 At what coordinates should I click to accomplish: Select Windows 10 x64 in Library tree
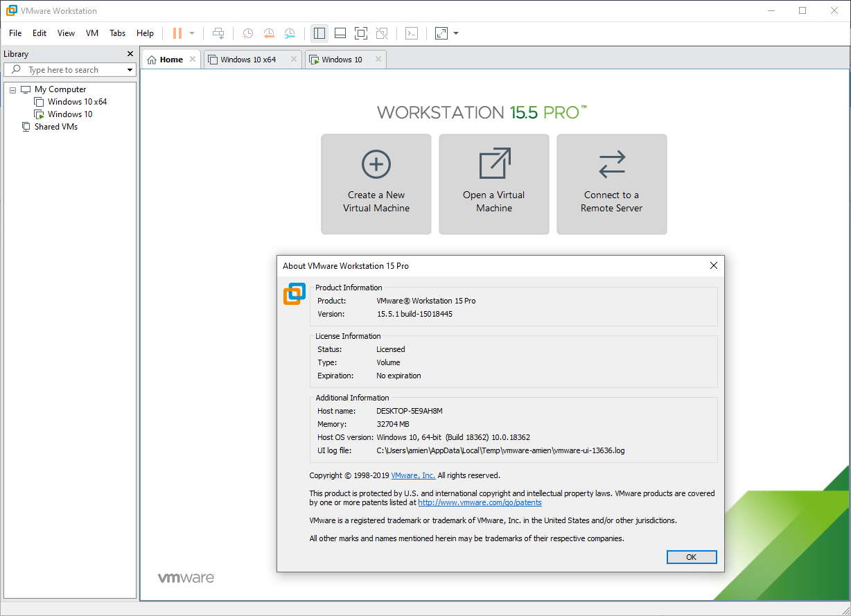(77, 102)
